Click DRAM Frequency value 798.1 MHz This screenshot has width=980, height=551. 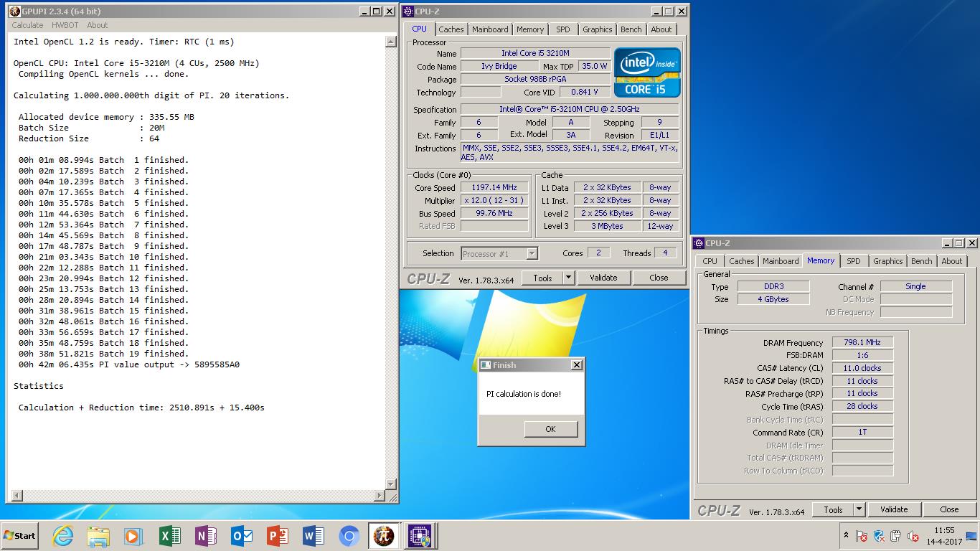tap(862, 342)
